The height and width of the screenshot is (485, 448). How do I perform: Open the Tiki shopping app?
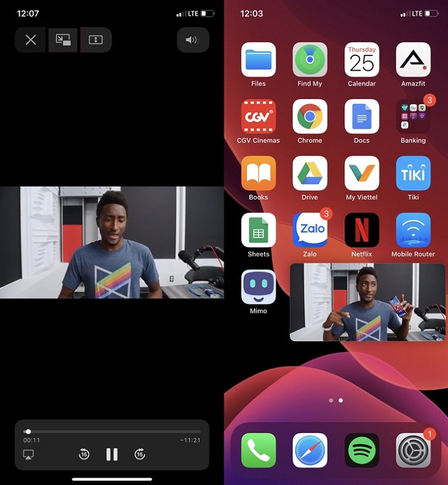point(413,173)
